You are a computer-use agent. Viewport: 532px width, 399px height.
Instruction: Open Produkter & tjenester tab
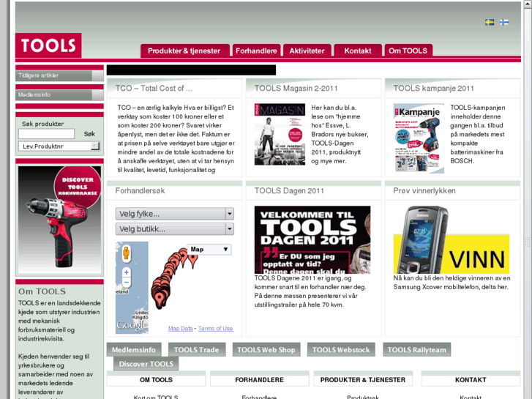(184, 51)
